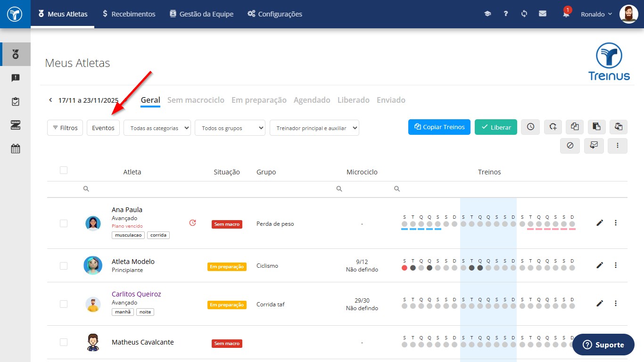The width and height of the screenshot is (644, 362).
Task: Click Ana Paula's avatar picture
Action: pos(93,223)
